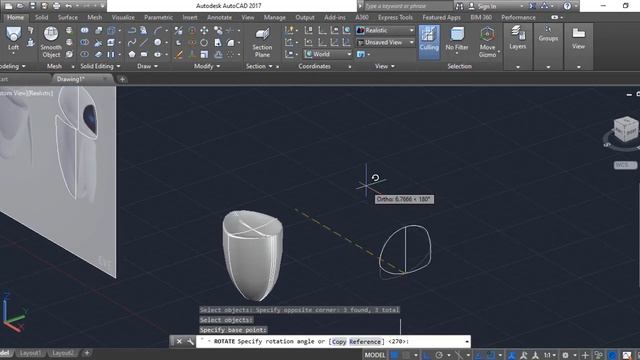Image resolution: width=640 pixels, height=360 pixels.
Task: Add a new layout with plus button
Action: 87,353
